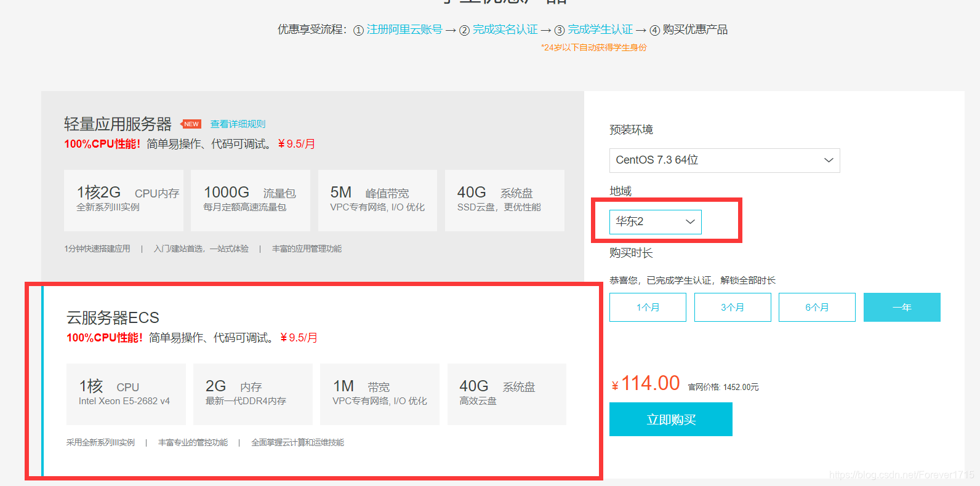This screenshot has width=980, height=486.
Task: Click the 官网价格: 1452.00元 text
Action: click(x=723, y=387)
